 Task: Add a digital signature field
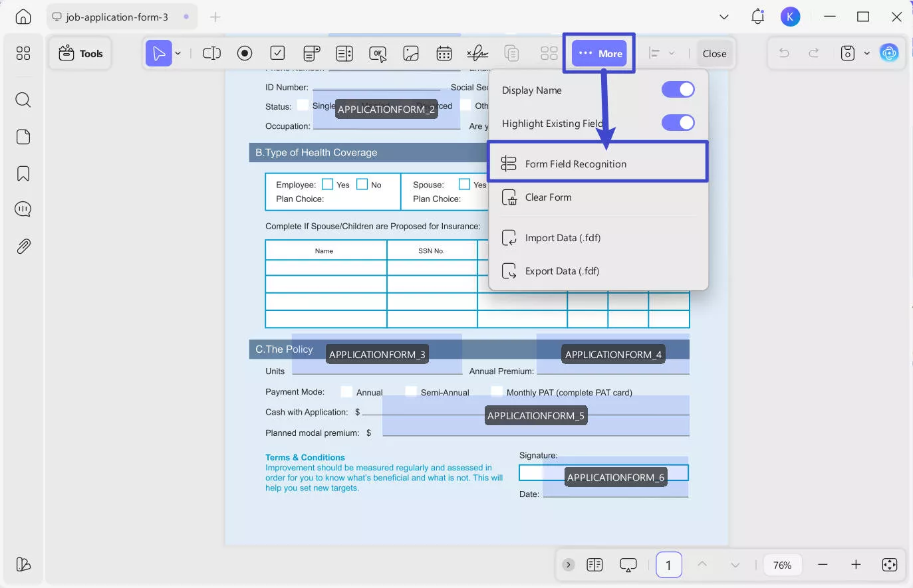pyautogui.click(x=477, y=53)
